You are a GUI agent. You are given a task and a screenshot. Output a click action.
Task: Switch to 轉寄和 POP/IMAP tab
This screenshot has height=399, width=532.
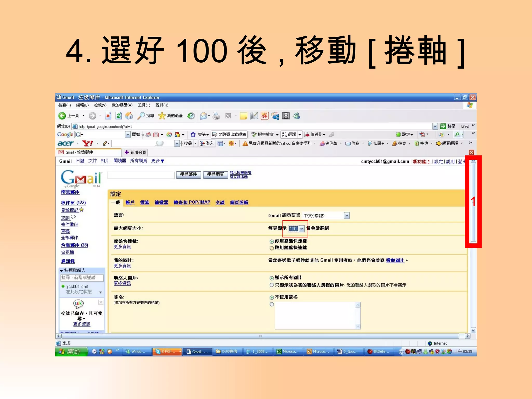click(192, 202)
